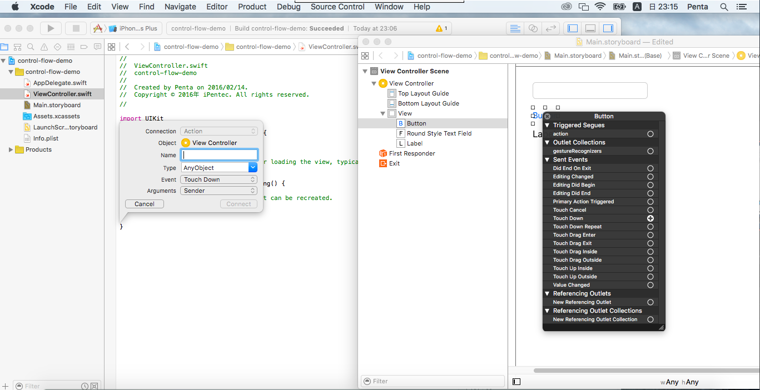
Task: Click the action segue connection circle
Action: click(650, 134)
